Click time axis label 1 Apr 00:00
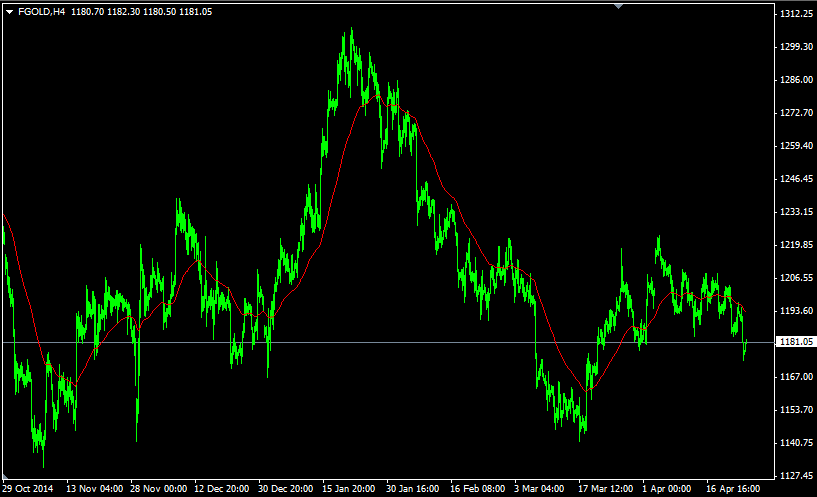This screenshot has height=497, width=817. [x=666, y=489]
